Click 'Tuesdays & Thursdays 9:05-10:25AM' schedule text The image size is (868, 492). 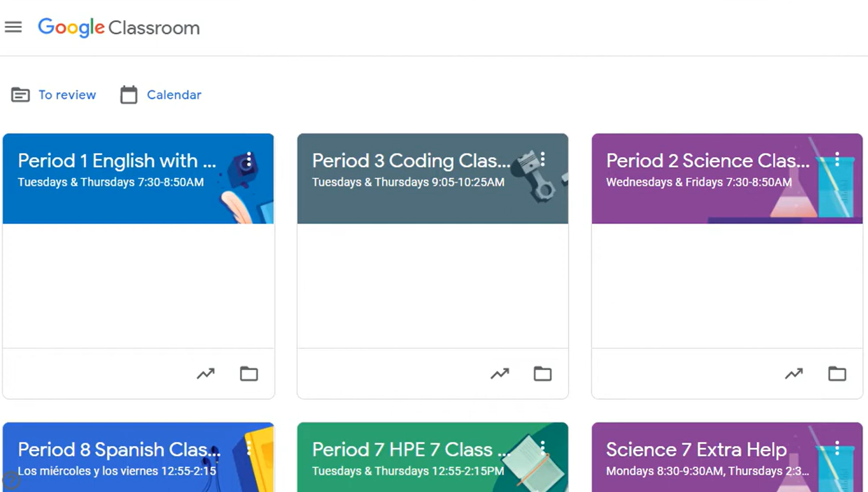tap(408, 182)
